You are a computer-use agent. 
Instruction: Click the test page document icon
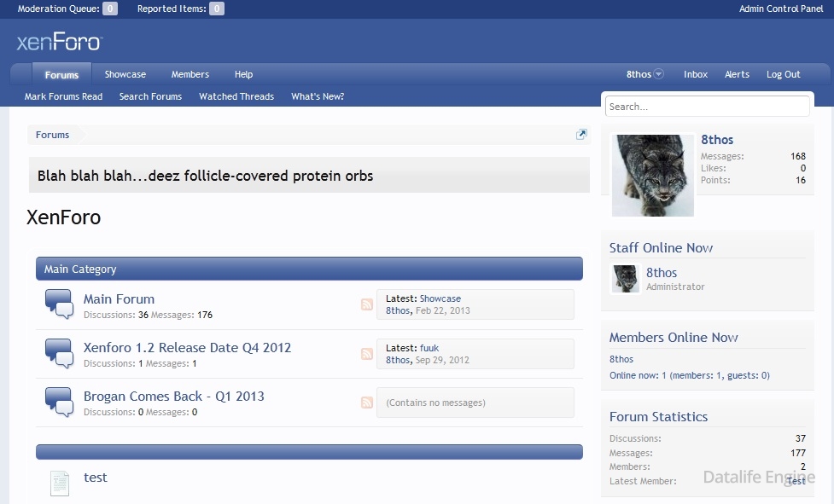click(60, 484)
